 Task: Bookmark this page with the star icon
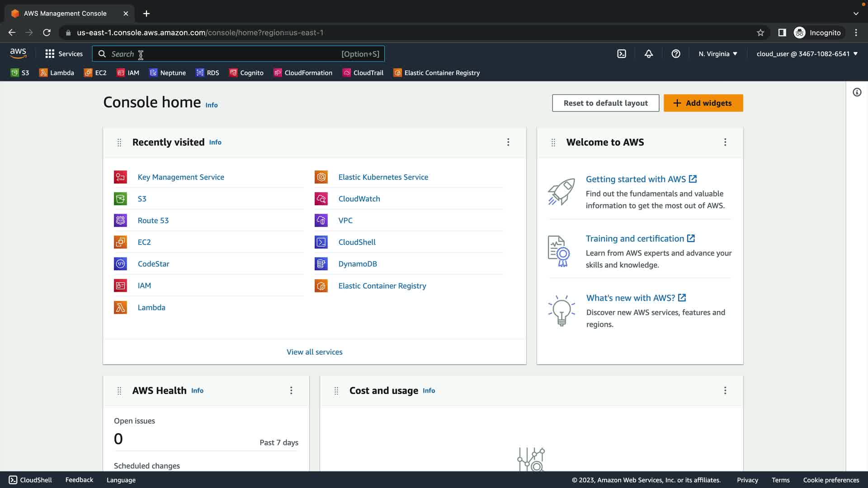point(760,33)
